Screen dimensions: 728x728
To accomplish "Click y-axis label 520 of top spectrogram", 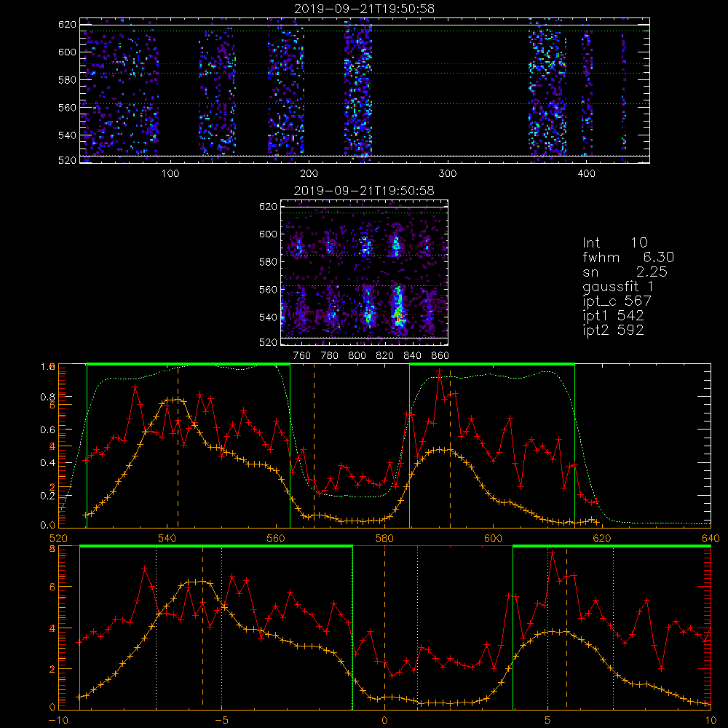I will pyautogui.click(x=67, y=160).
